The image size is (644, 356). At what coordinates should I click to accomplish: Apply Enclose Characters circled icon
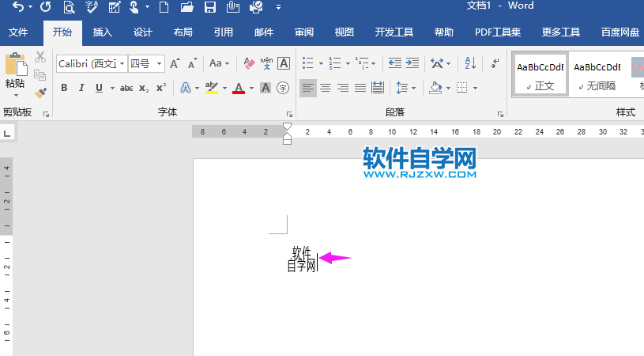283,88
